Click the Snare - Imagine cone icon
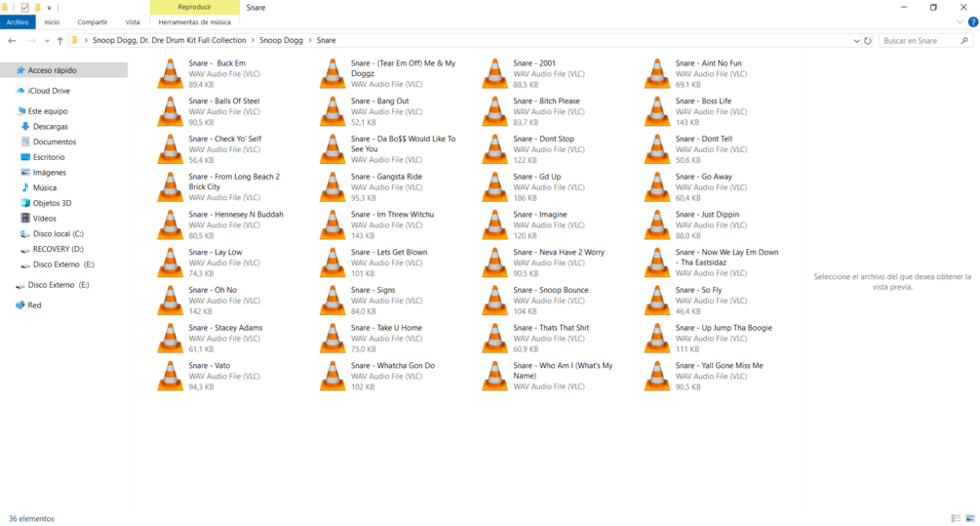Image resolution: width=980 pixels, height=526 pixels. coord(495,225)
